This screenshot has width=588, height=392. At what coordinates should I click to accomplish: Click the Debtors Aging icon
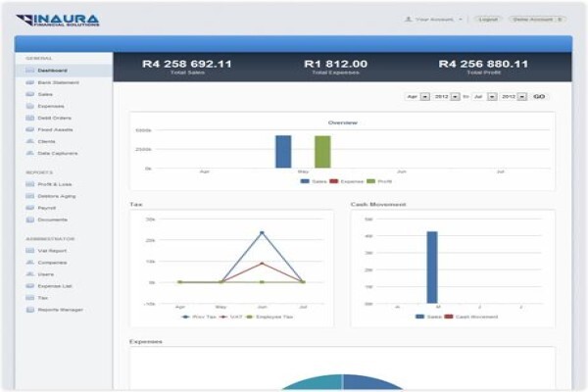pos(29,196)
